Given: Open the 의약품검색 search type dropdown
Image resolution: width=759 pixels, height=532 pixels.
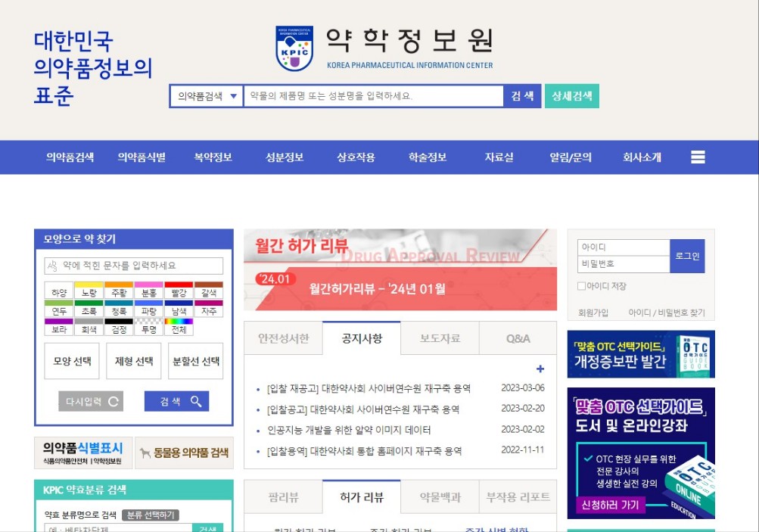Looking at the screenshot, I should click(x=207, y=96).
